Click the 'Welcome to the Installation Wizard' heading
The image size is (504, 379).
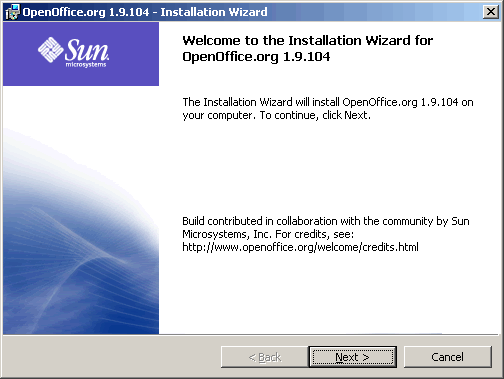coord(308,48)
